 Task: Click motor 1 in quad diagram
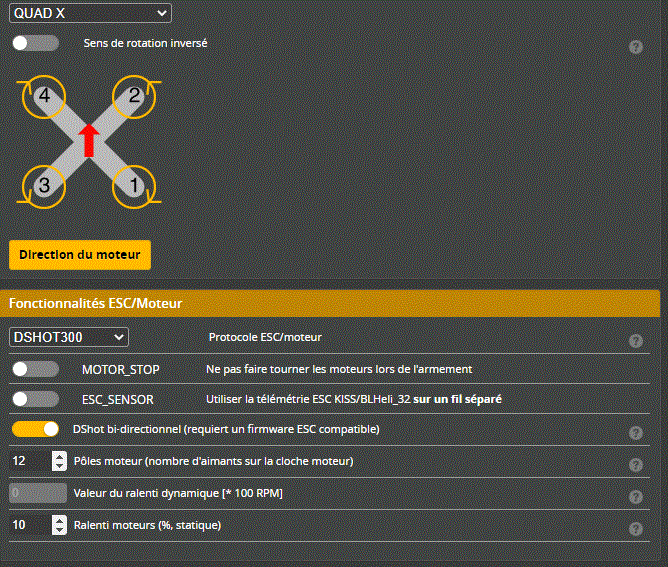[x=137, y=185]
